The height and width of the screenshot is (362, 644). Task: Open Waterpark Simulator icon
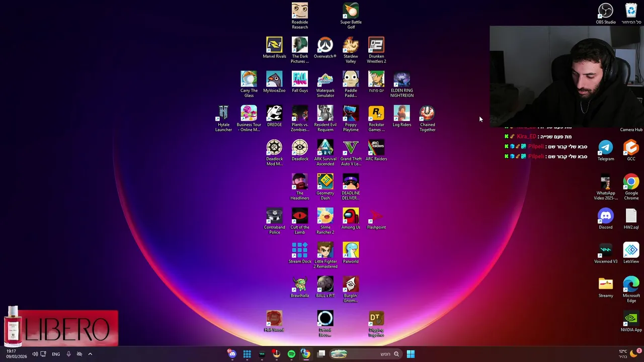coord(325,84)
